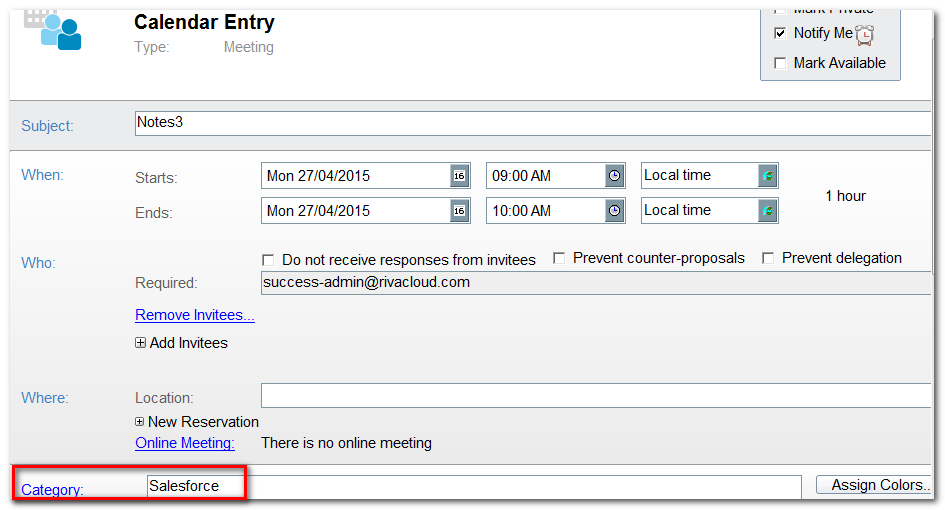
Task: Click the Notify Me alarm clock icon
Action: (865, 35)
